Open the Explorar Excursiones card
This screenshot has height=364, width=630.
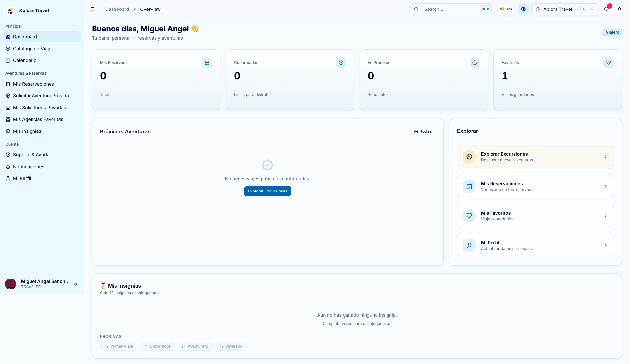point(535,157)
